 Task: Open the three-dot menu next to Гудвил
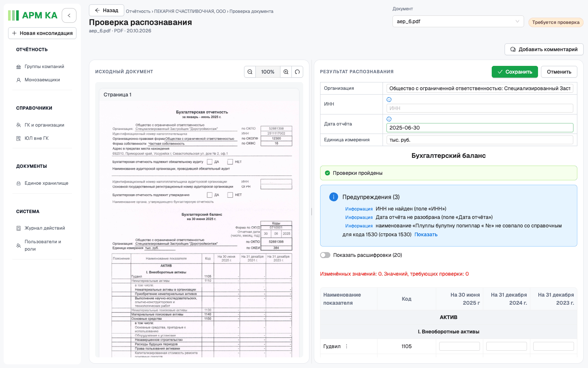(347, 346)
